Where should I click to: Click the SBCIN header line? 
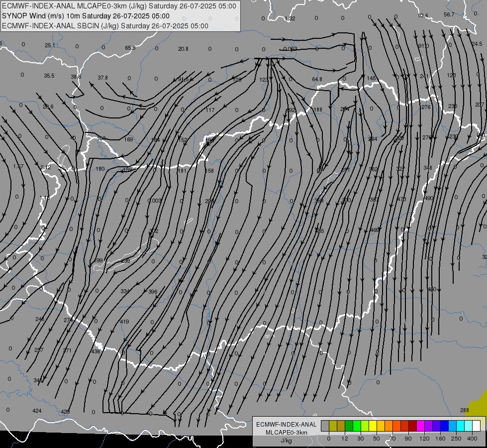click(x=105, y=26)
